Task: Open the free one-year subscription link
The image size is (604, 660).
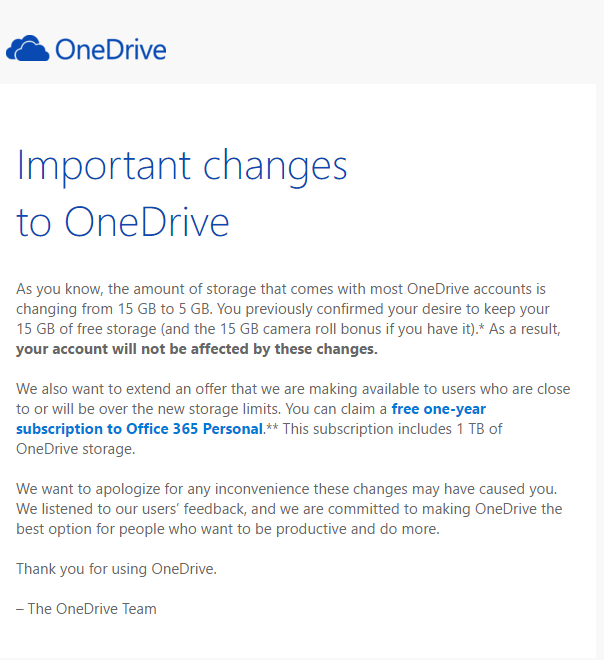Action: tap(438, 409)
